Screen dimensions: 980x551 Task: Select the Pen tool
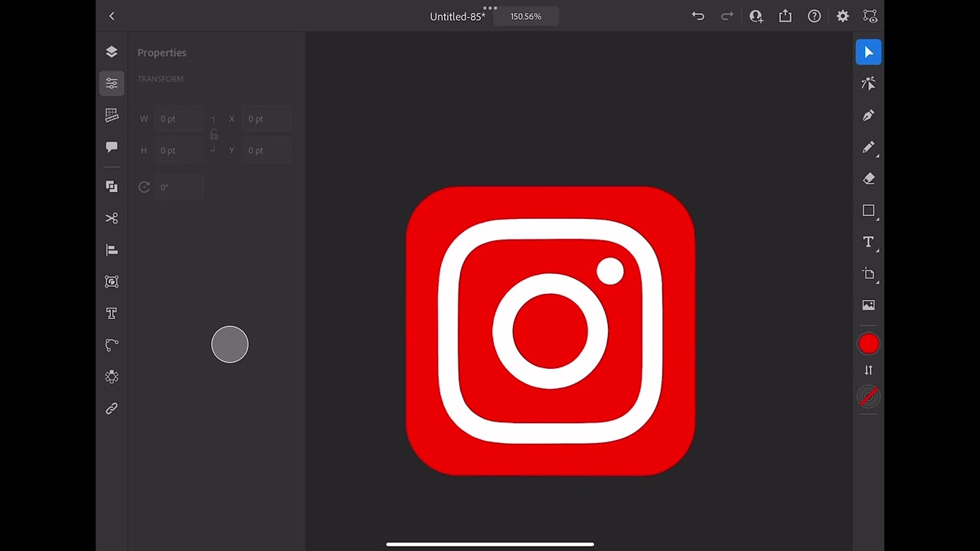click(868, 116)
